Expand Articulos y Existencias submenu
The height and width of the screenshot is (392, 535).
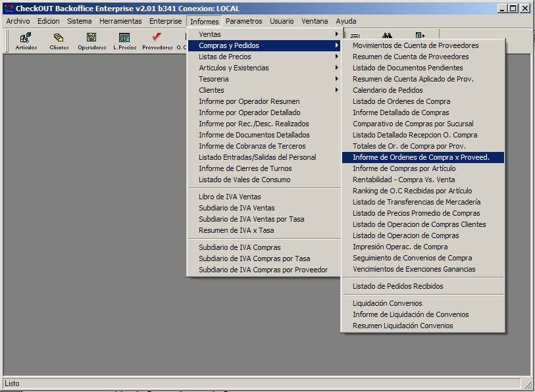(x=264, y=68)
